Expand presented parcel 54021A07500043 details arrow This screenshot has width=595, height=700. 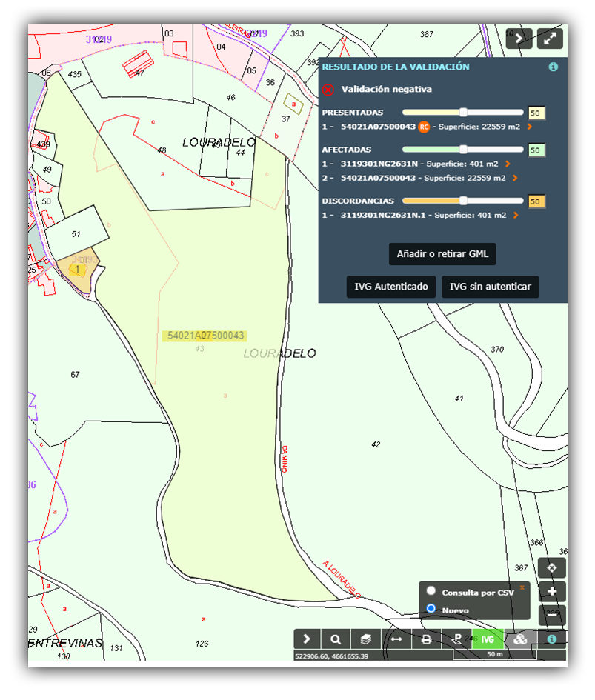pos(530,127)
